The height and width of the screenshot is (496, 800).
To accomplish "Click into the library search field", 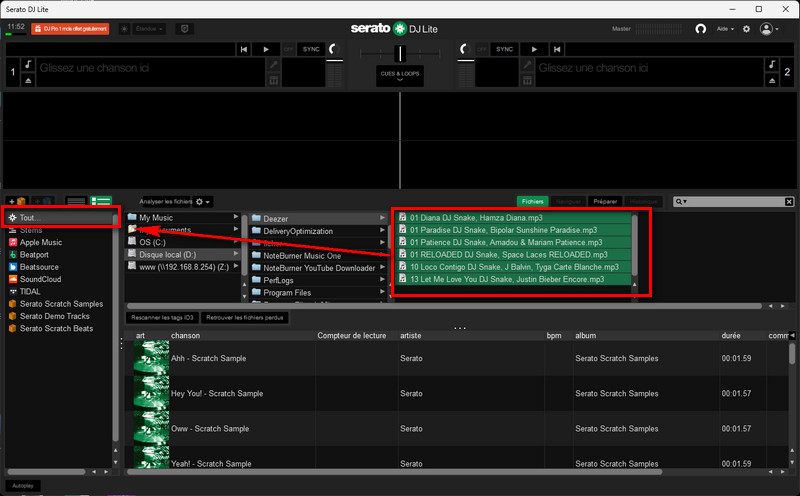I will pos(735,202).
